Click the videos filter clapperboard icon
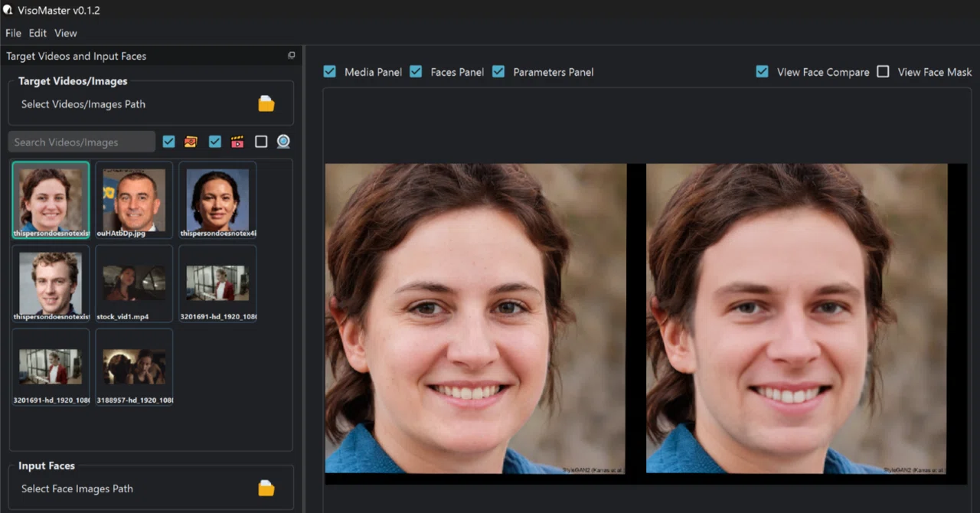Screen dimensions: 980x513 coord(237,142)
